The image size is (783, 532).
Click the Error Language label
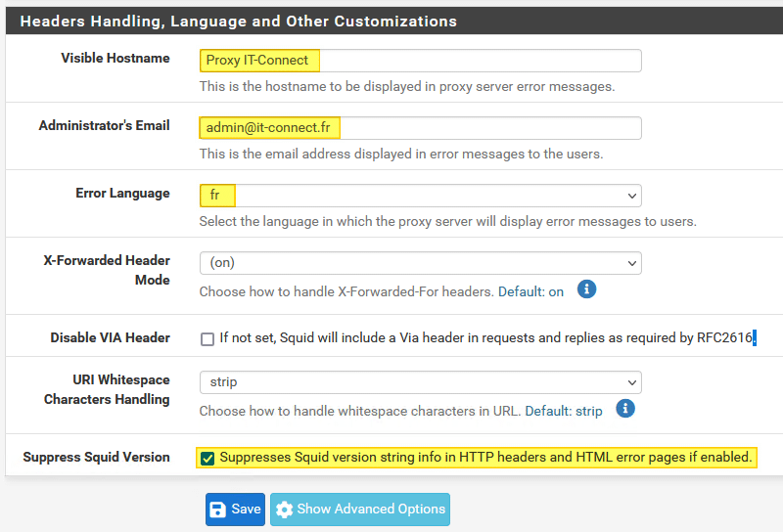click(122, 194)
